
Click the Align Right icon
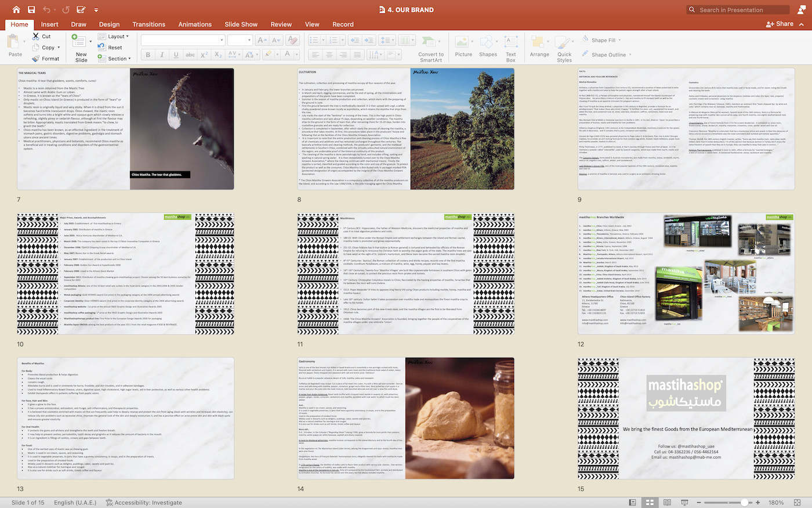point(343,55)
